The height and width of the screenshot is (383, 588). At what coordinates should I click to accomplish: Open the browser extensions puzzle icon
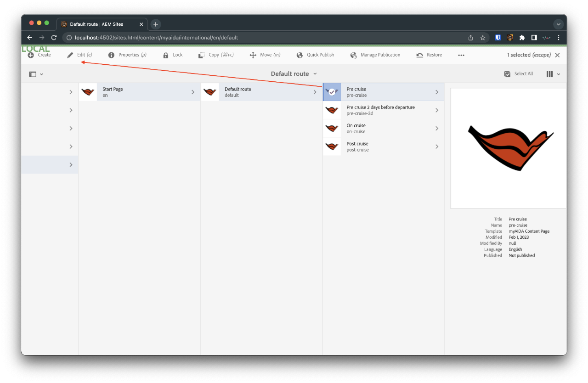[522, 38]
